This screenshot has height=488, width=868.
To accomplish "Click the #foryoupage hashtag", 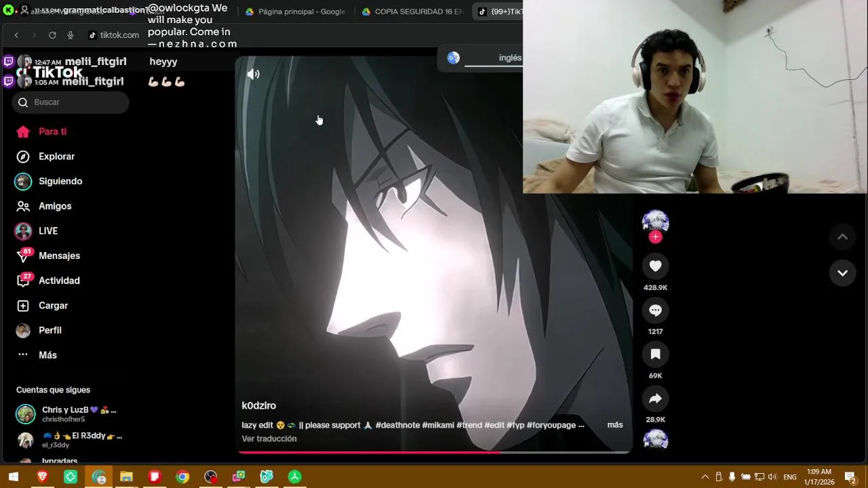I will (551, 425).
